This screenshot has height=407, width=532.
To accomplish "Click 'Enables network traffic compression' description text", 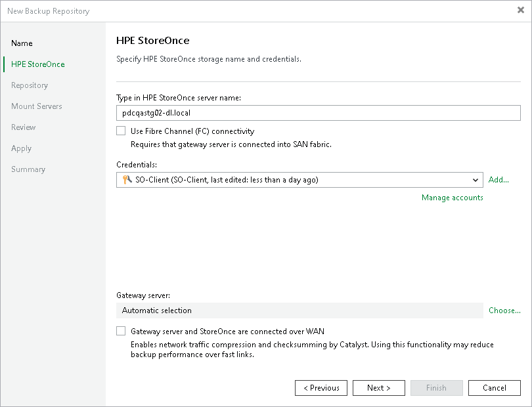I will (x=312, y=350).
